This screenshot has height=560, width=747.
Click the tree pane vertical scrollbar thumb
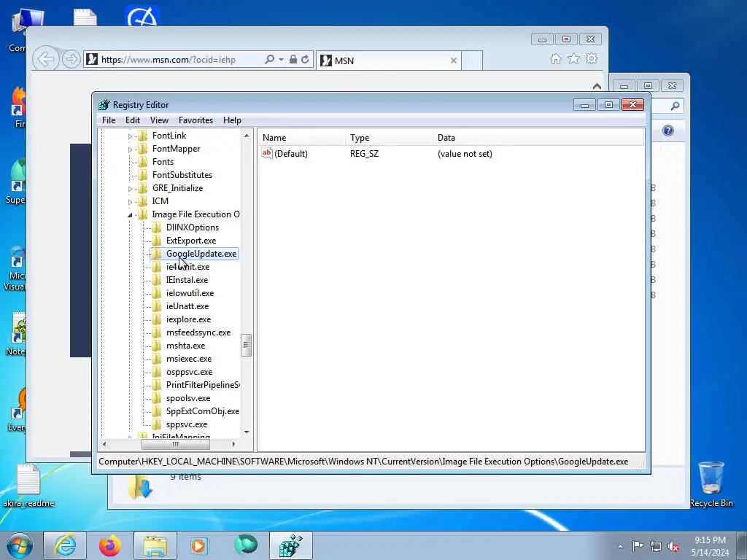247,345
